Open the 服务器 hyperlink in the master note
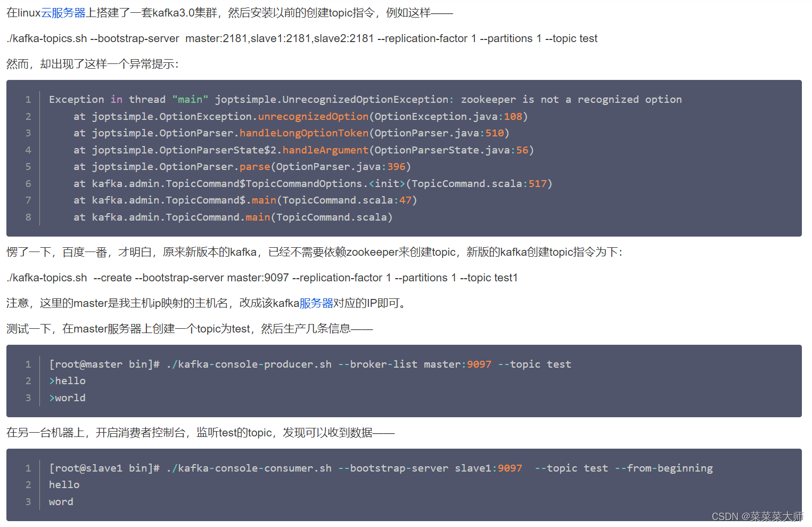The image size is (812, 527). pos(316,303)
